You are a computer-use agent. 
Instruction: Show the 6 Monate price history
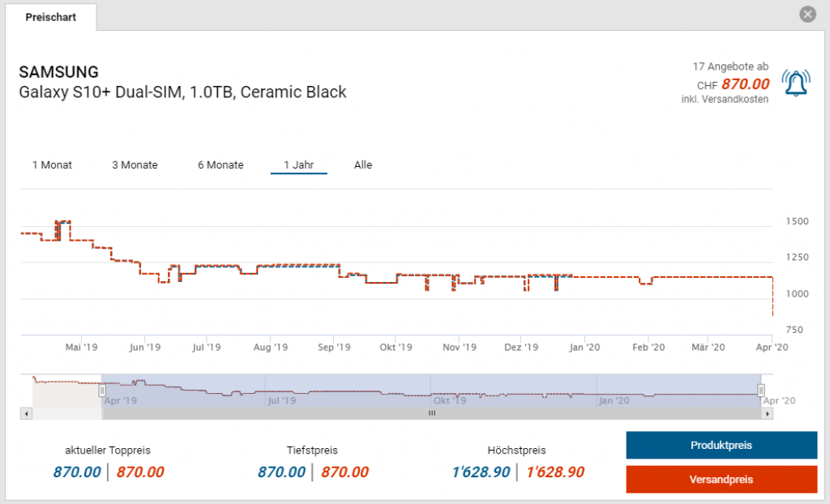220,164
